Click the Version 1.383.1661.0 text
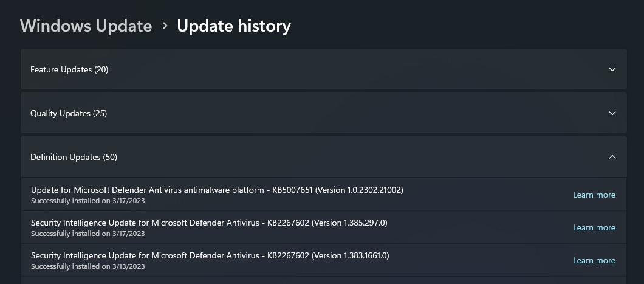 [x=351, y=255]
